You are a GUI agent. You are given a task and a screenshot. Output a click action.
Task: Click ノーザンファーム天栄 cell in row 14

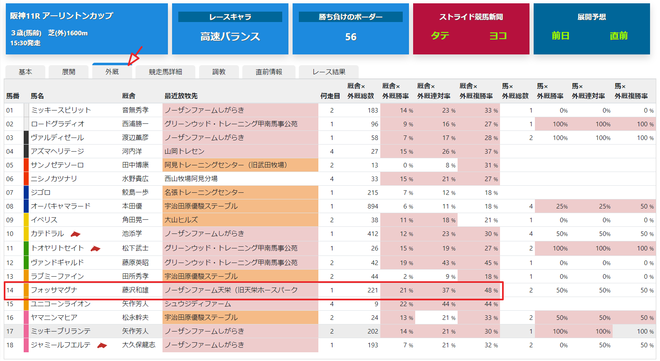pos(240,290)
